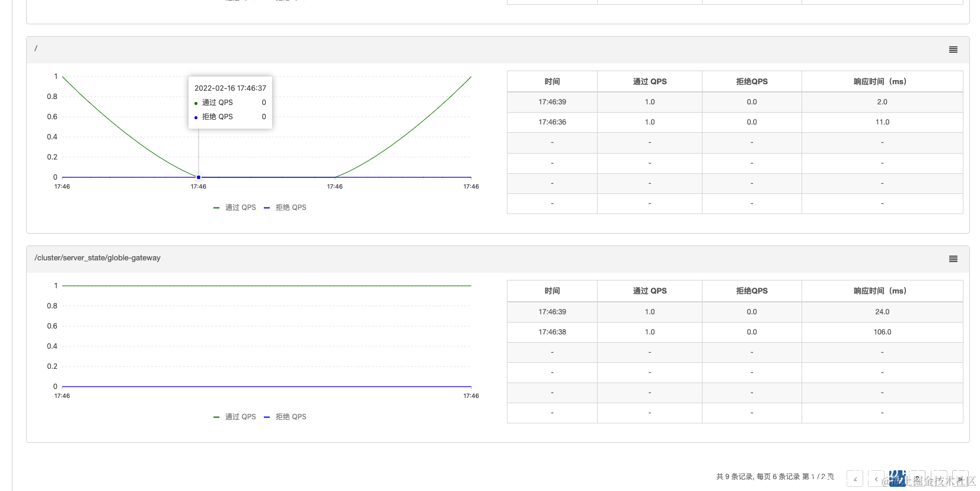Viewport: 980px width, 491px height.
Task: Click the 拒绝QPS header in the globle-gateway table
Action: (752, 291)
